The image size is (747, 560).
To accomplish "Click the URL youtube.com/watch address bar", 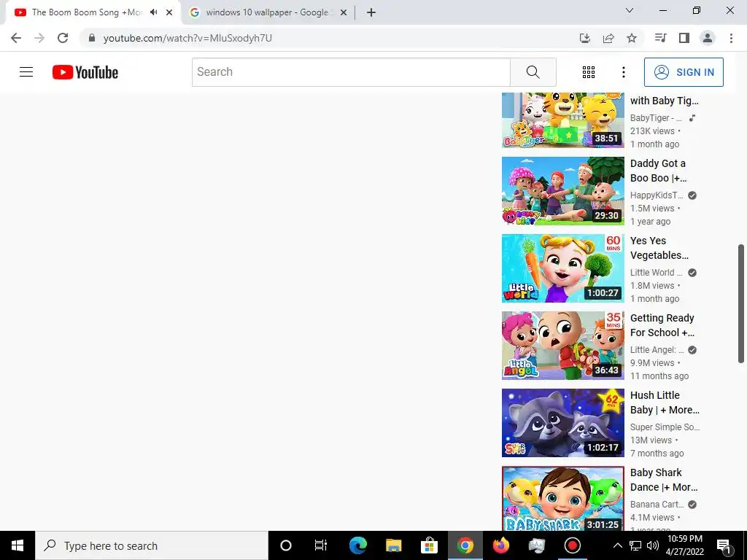I will pos(187,38).
